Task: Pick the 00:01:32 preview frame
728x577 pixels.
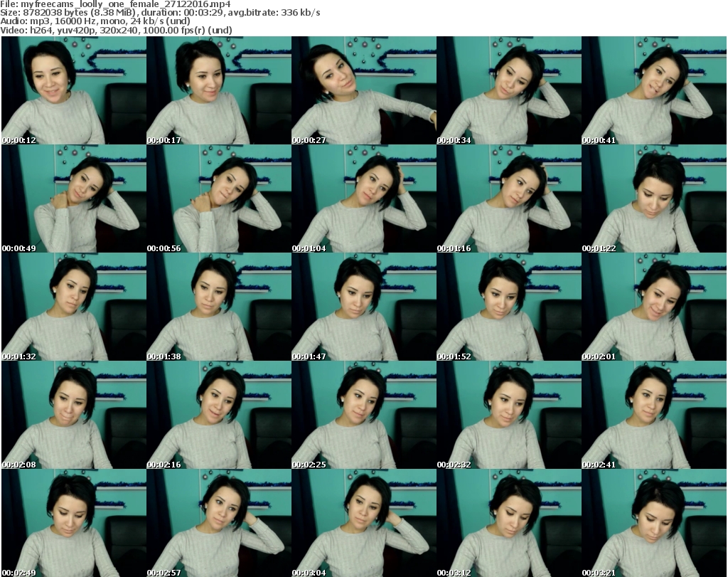Action: (x=74, y=307)
